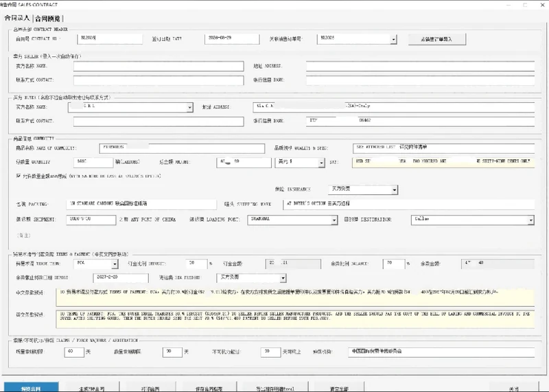
Task: Open the buyer NAME dropdown list
Action: [x=189, y=107]
